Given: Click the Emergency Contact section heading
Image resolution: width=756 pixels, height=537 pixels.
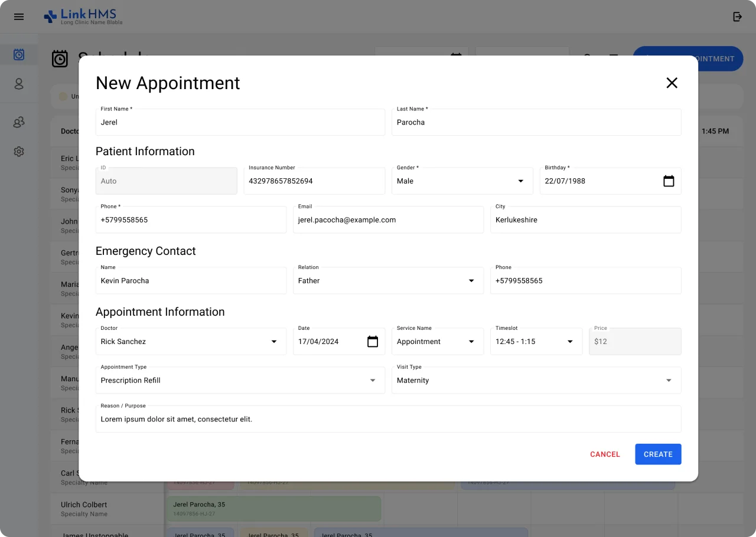Looking at the screenshot, I should click(x=146, y=251).
